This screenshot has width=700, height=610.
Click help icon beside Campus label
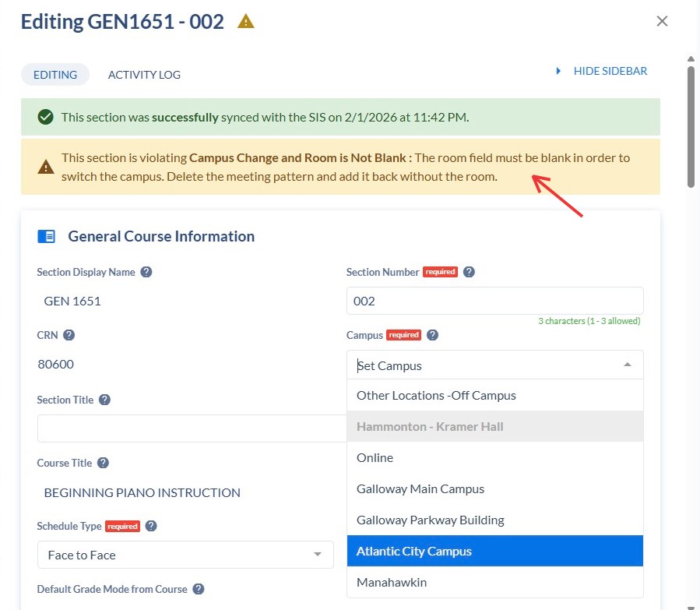(x=433, y=336)
